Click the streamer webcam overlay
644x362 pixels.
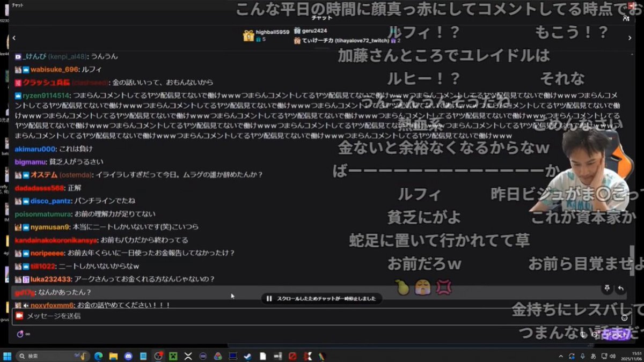(581, 171)
